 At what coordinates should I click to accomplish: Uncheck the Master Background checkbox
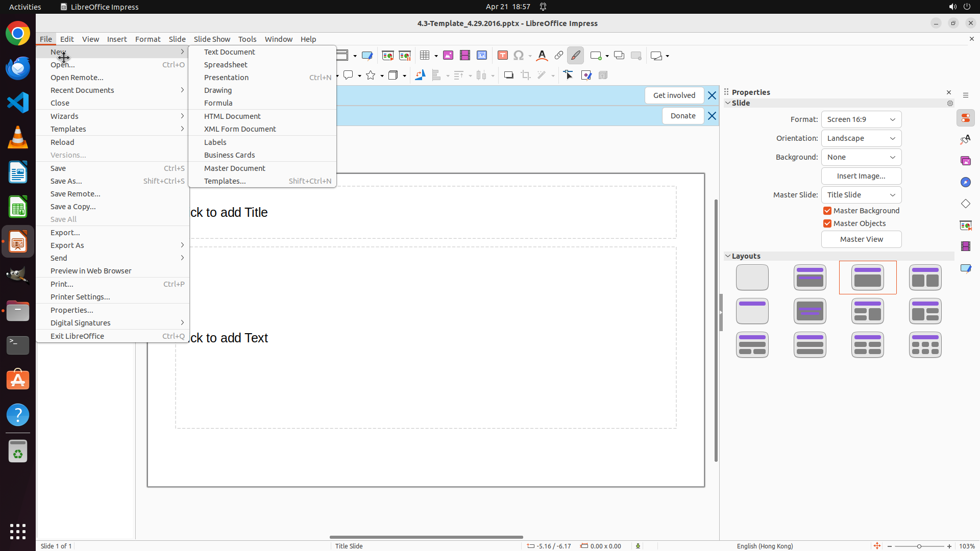(x=827, y=211)
